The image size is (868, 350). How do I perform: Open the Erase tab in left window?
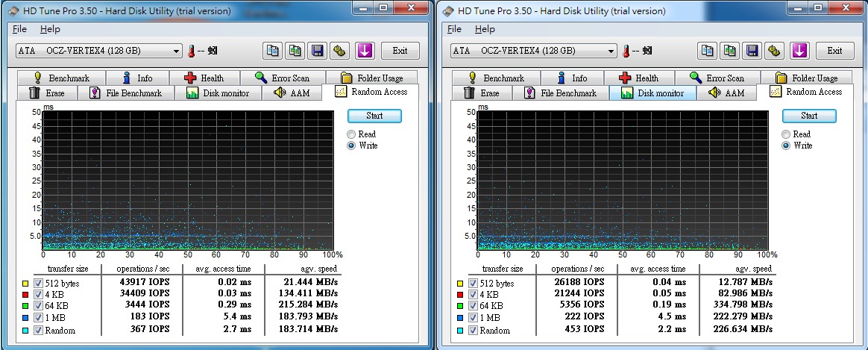(x=47, y=93)
